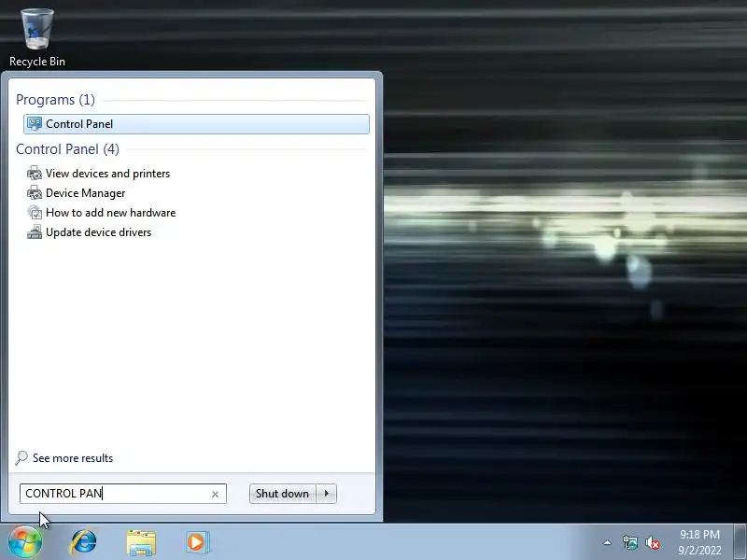Launch Internet Explorer from taskbar

coord(83,542)
